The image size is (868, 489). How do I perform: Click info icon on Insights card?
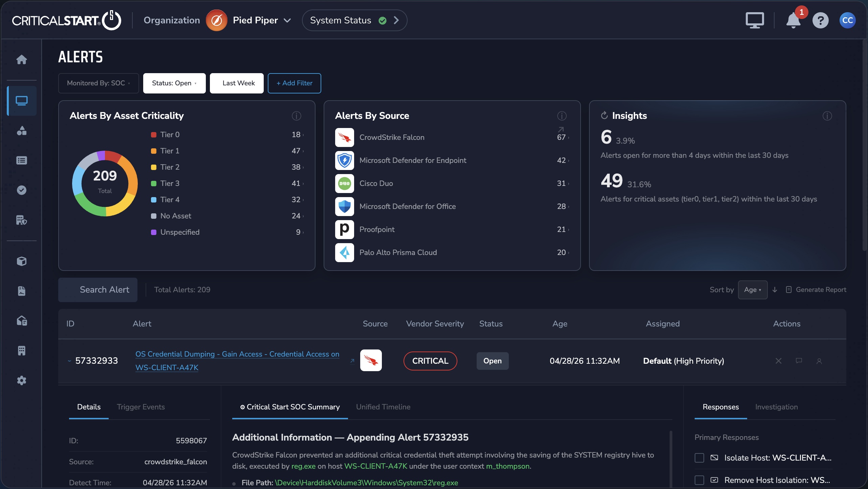827,116
